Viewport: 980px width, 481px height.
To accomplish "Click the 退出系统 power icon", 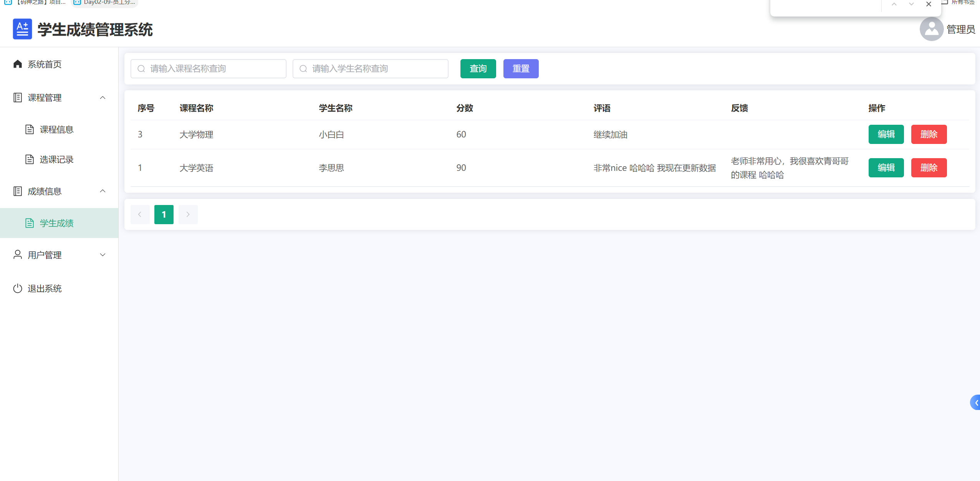I will click(x=18, y=288).
